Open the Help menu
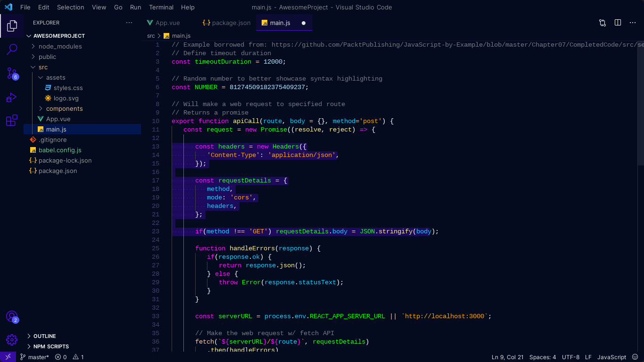Viewport: 644px width, 362px height. tap(188, 7)
